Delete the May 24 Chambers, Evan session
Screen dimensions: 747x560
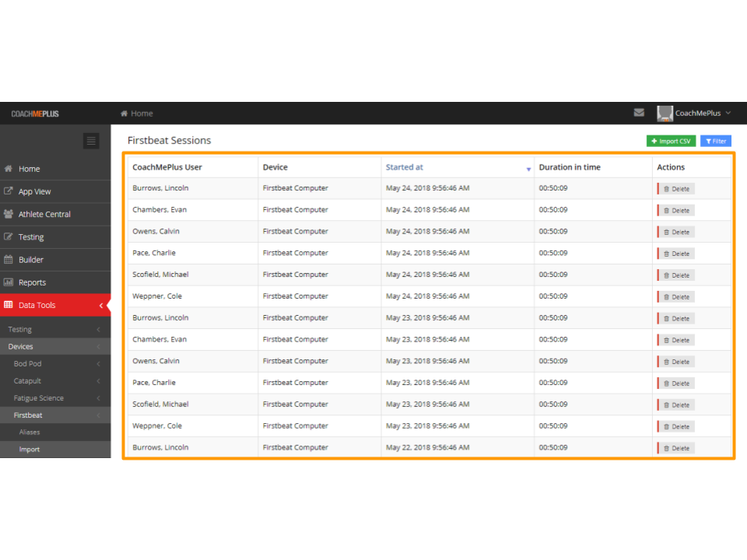pyautogui.click(x=676, y=211)
